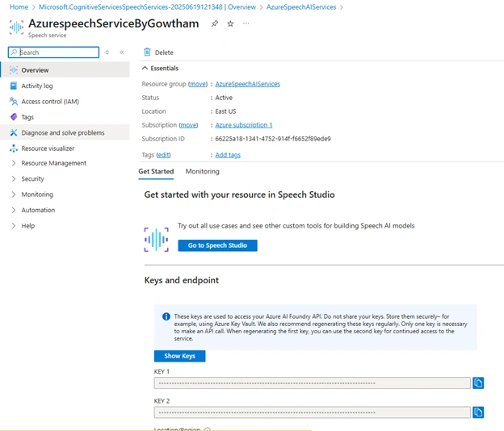Expand the Monitoring section in sidebar
Image resolution: width=504 pixels, height=431 pixels.
pos(14,195)
